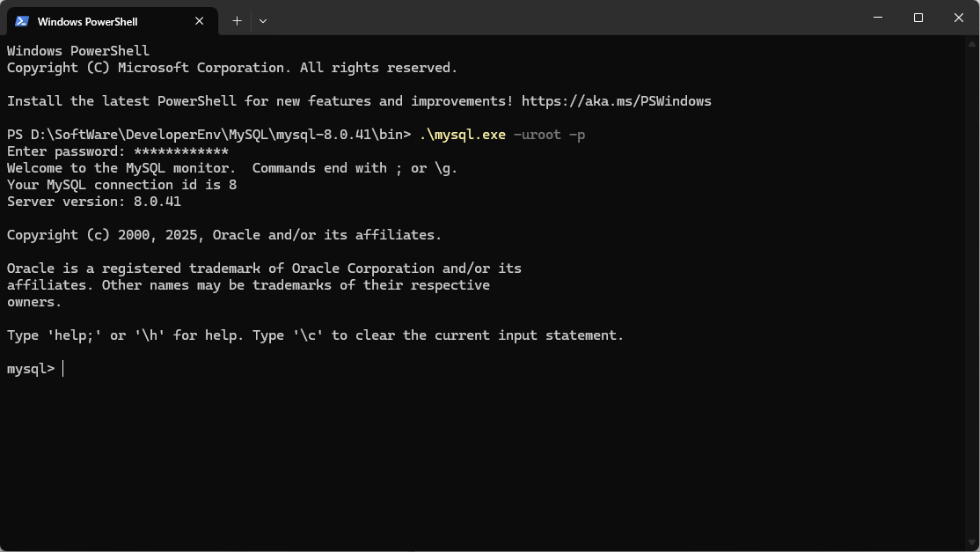Click the Oracle copyright notice text
This screenshot has width=980, height=552.
pos(223,234)
